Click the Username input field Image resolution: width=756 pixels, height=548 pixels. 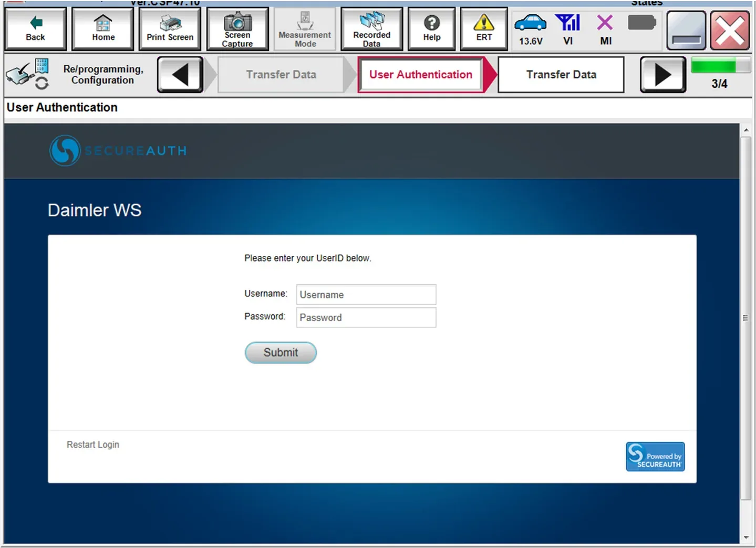pyautogui.click(x=366, y=295)
